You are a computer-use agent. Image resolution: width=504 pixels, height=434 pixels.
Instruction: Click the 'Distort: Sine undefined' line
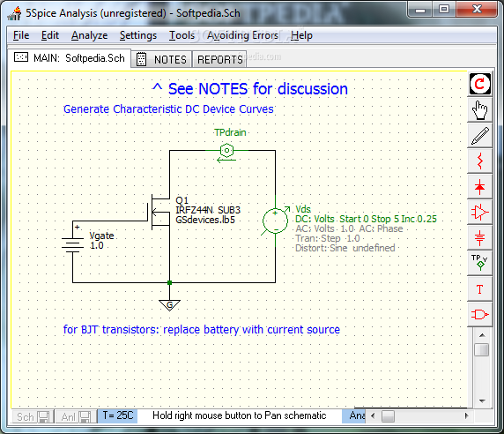[345, 248]
